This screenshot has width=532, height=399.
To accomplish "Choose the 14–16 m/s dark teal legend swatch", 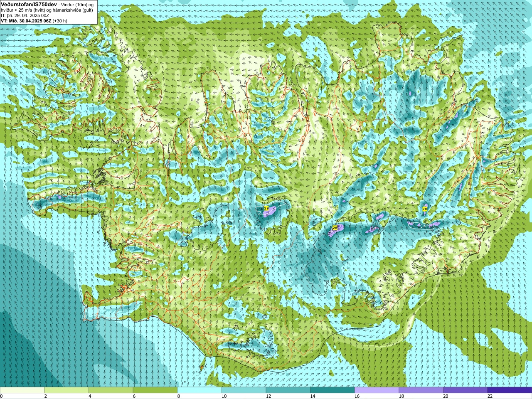I will [x=332, y=390].
